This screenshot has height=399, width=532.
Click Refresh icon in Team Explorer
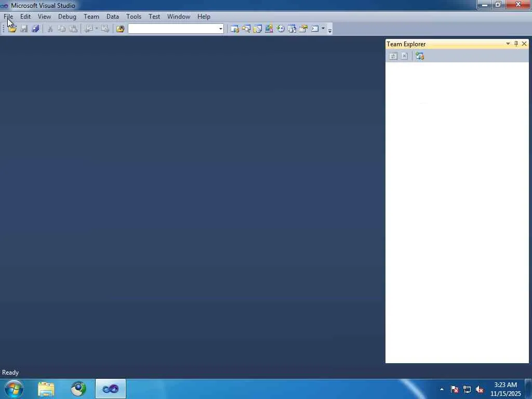coord(393,56)
